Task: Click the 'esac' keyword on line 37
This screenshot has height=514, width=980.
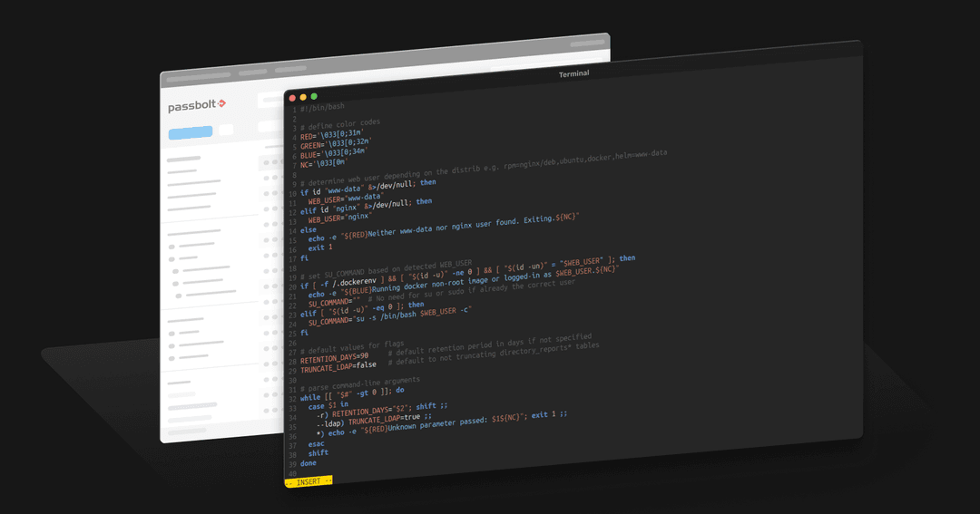Action: click(317, 444)
